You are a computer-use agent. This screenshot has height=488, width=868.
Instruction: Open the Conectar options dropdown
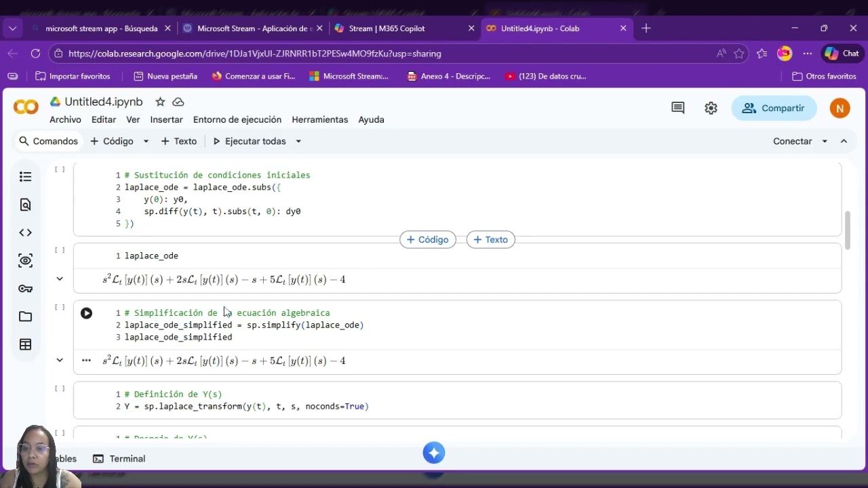click(825, 141)
